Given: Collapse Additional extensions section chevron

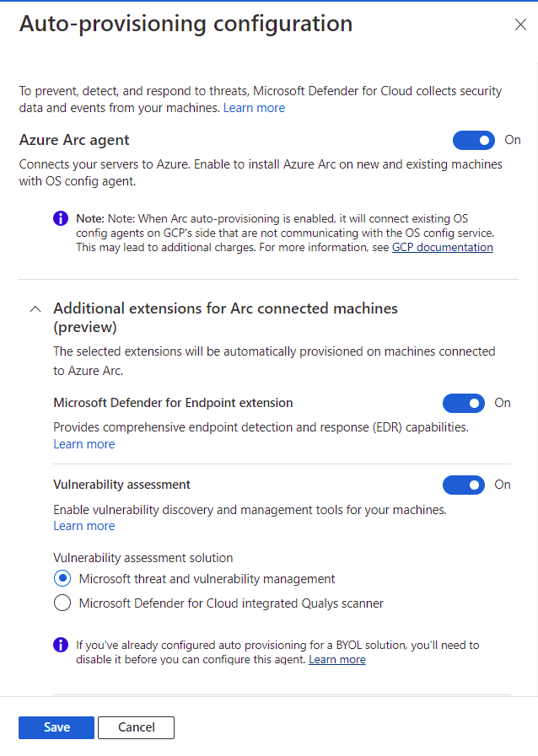Looking at the screenshot, I should click(35, 308).
